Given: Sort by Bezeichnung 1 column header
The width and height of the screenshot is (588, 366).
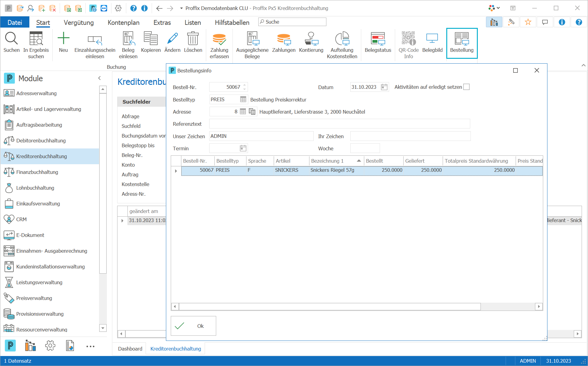Looking at the screenshot, I should point(336,161).
